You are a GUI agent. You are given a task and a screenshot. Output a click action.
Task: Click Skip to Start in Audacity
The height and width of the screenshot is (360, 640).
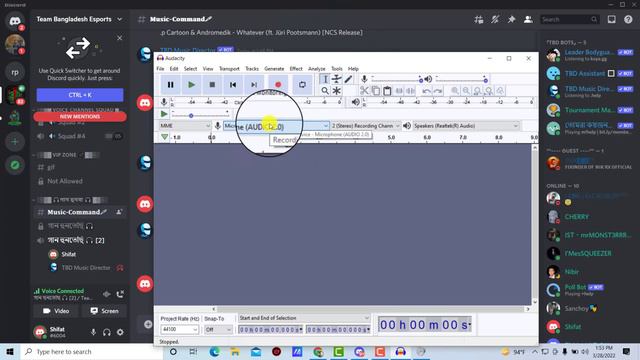(x=233, y=84)
